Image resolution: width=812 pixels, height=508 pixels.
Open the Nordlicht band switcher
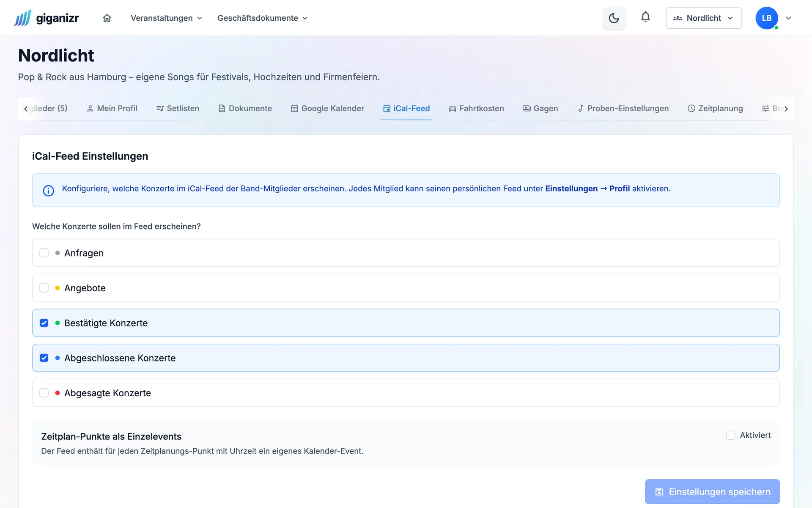pyautogui.click(x=704, y=18)
